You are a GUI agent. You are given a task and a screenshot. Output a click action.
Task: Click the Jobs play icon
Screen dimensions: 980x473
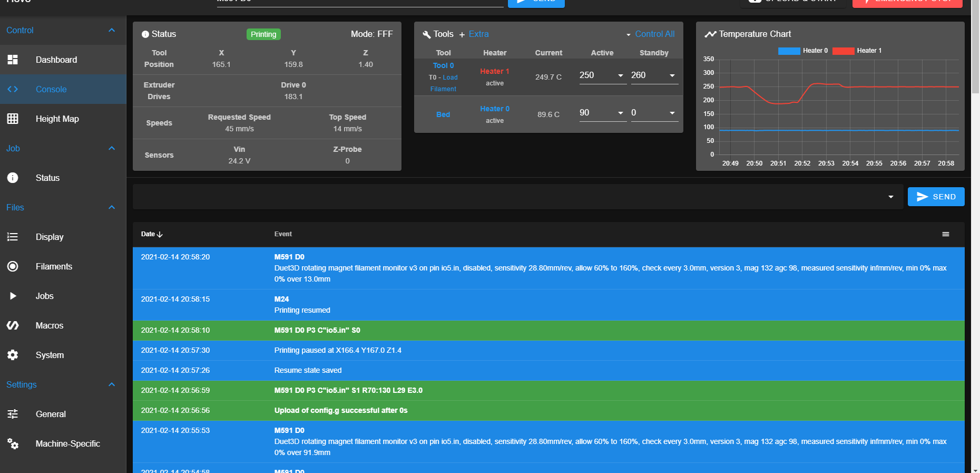[x=13, y=296]
